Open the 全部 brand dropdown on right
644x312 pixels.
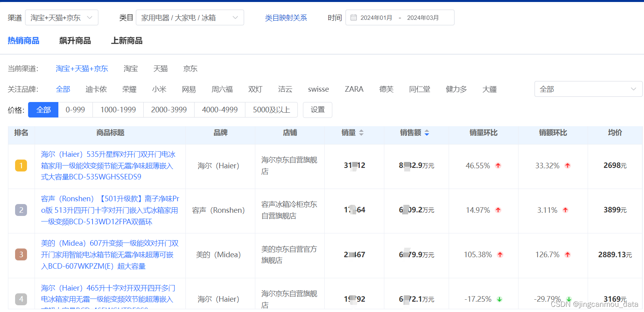click(588, 89)
